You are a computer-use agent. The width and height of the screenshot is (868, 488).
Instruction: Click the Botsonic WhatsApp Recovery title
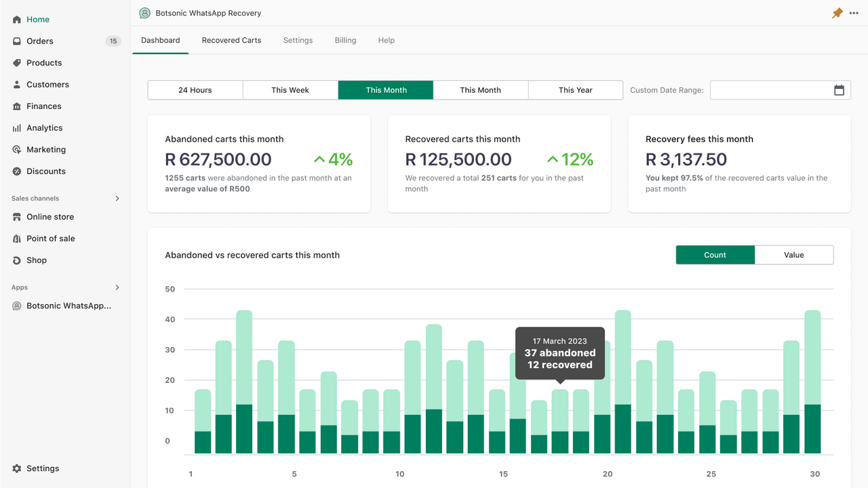click(208, 13)
